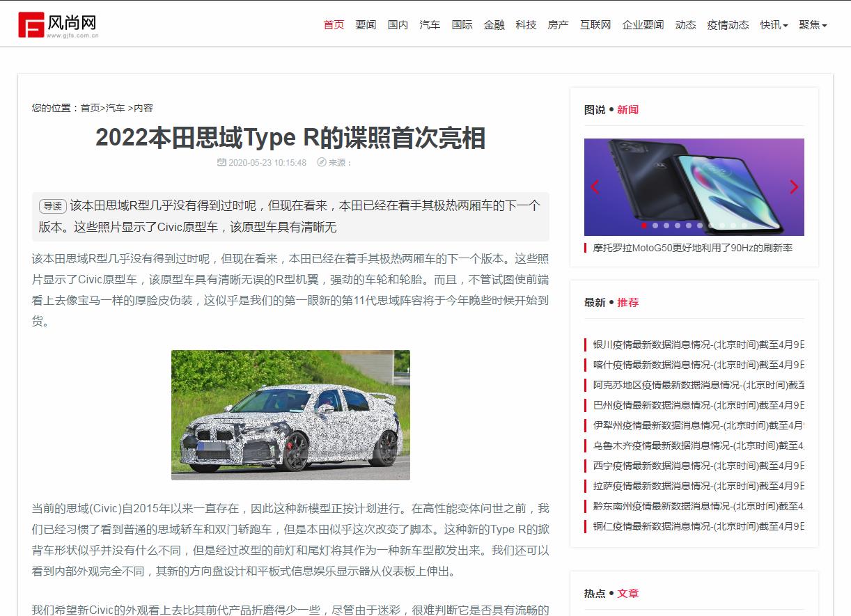Screen dimensions: 851x616
Task: Click the 最新 heading in the sidebar
Action: (x=595, y=302)
